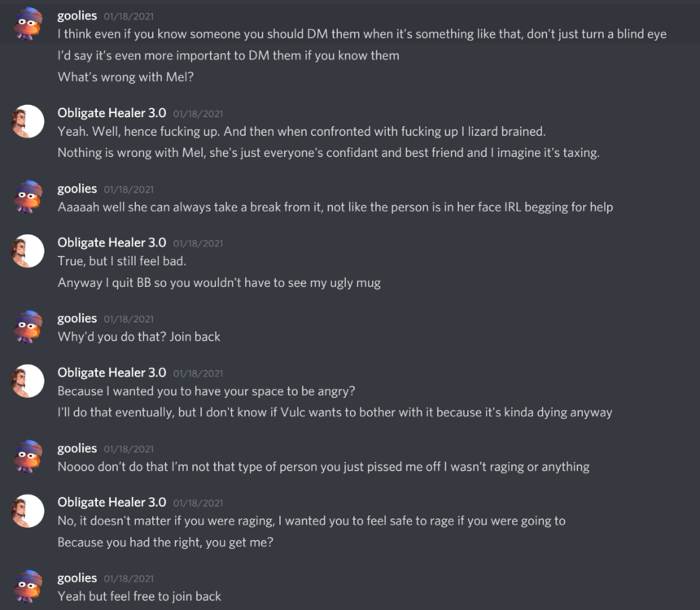The image size is (700, 610).
Task: Open goolies' profile from the top username
Action: pyautogui.click(x=77, y=15)
